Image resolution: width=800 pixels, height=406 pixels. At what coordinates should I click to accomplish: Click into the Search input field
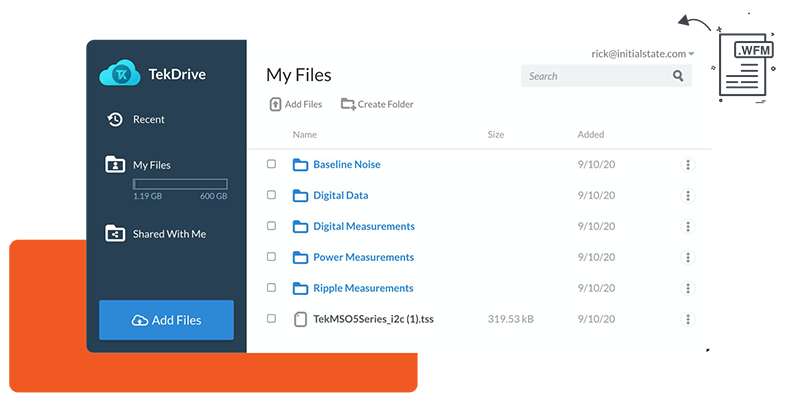coord(606,76)
